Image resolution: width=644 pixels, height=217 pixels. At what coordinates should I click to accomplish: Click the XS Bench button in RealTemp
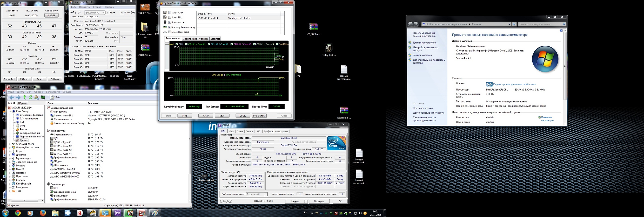point(25,79)
